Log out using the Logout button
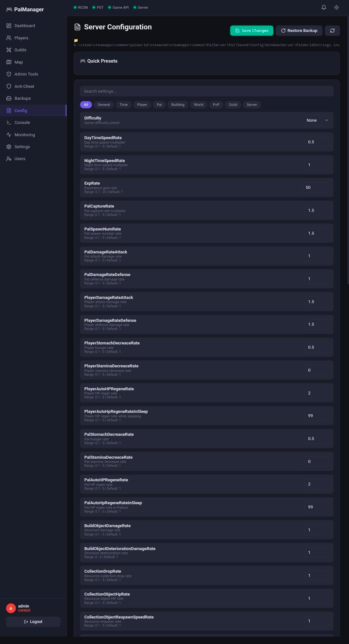The height and width of the screenshot is (644, 349). click(33, 622)
